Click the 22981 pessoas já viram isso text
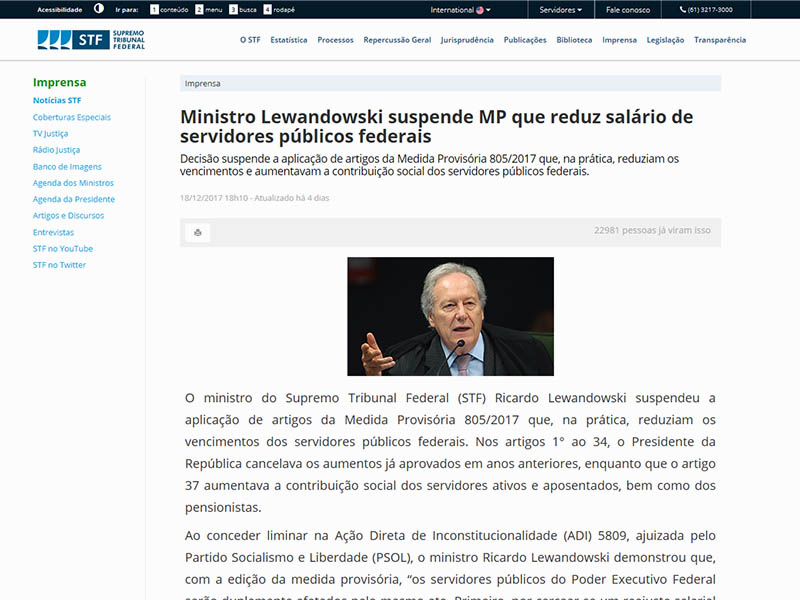This screenshot has height=600, width=800. tap(652, 231)
